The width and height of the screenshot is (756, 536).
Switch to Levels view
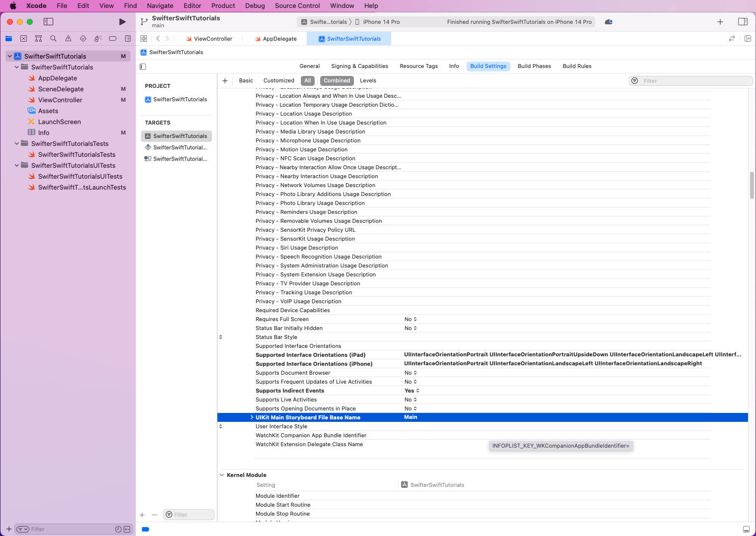pos(368,80)
